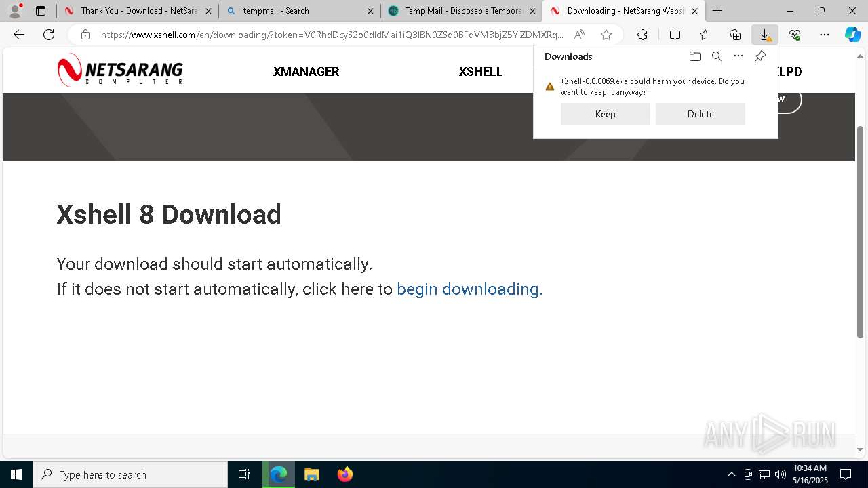This screenshot has height=488, width=868.
Task: Open Collections icon
Action: pos(735,35)
